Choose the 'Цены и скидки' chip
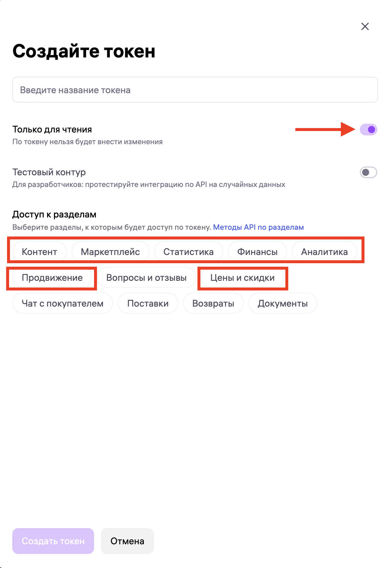This screenshot has height=568, width=392. coord(242,278)
